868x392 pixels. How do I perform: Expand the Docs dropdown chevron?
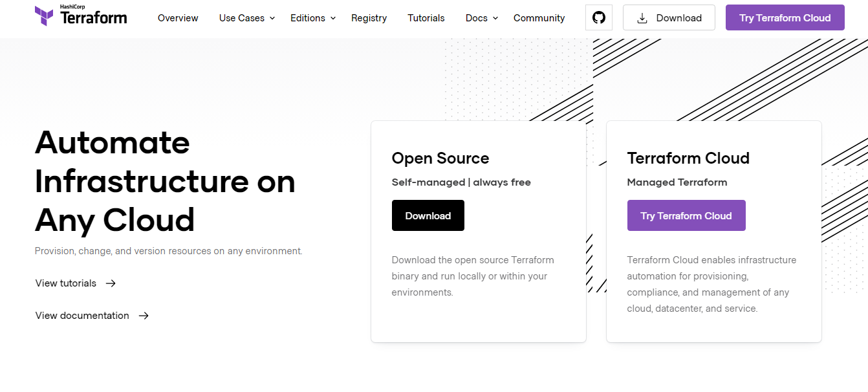pyautogui.click(x=495, y=18)
